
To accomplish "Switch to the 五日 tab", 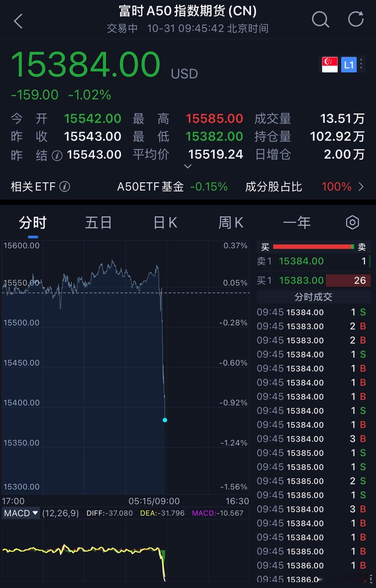I will (x=98, y=223).
